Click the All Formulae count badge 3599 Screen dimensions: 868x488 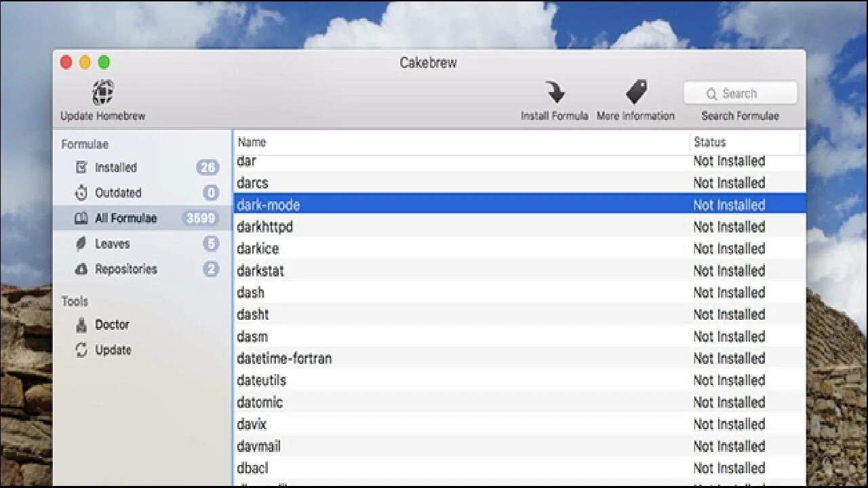(x=199, y=218)
